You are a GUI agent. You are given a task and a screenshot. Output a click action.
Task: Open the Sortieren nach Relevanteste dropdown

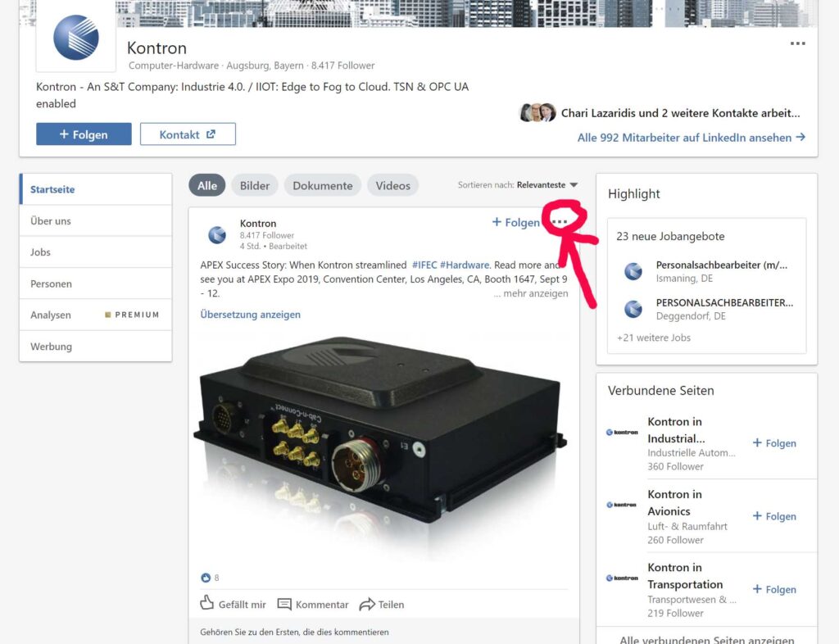[x=546, y=185]
